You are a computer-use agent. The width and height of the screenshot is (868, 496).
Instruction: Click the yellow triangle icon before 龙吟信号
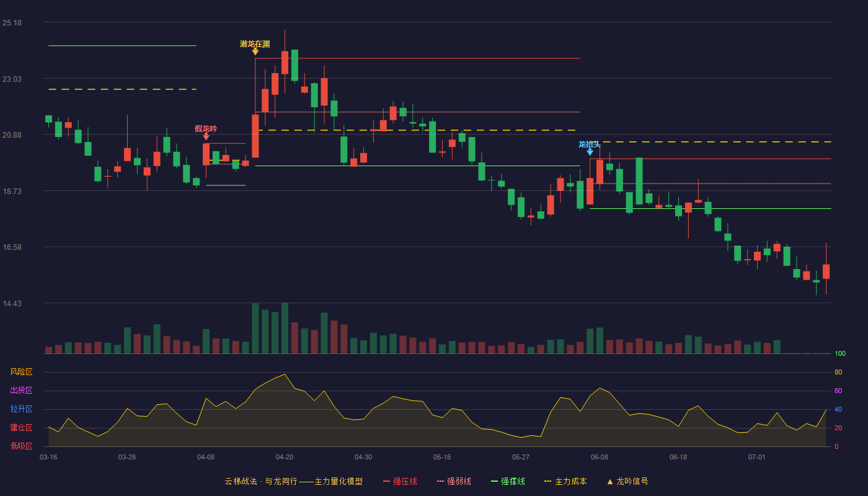(x=610, y=481)
